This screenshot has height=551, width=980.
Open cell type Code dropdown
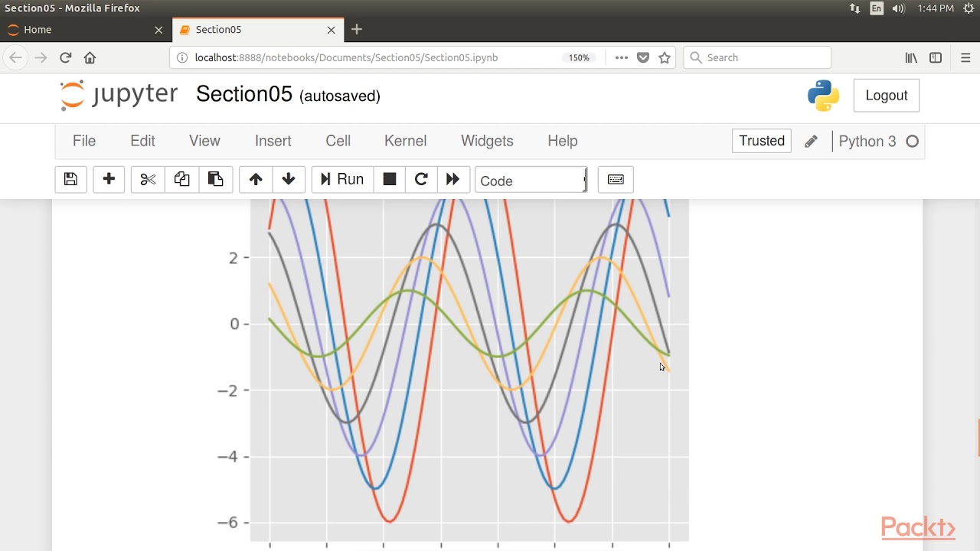tap(531, 181)
